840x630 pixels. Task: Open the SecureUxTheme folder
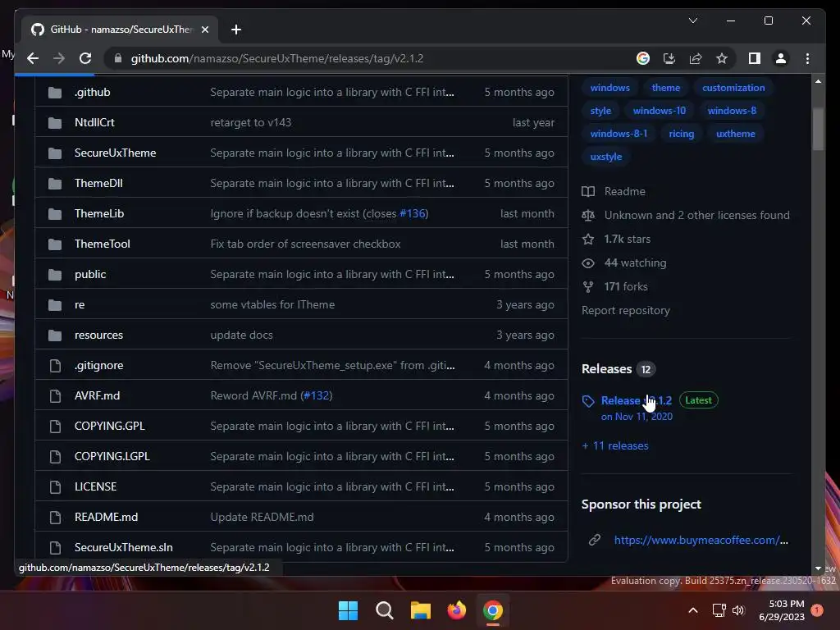tap(115, 153)
